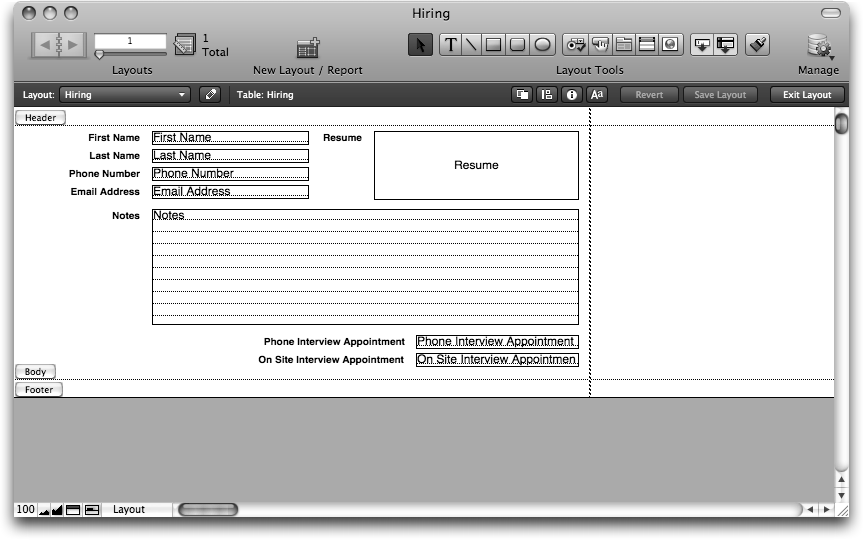The width and height of the screenshot is (863, 540).
Task: Click the layout navigation slider
Action: (x=130, y=54)
